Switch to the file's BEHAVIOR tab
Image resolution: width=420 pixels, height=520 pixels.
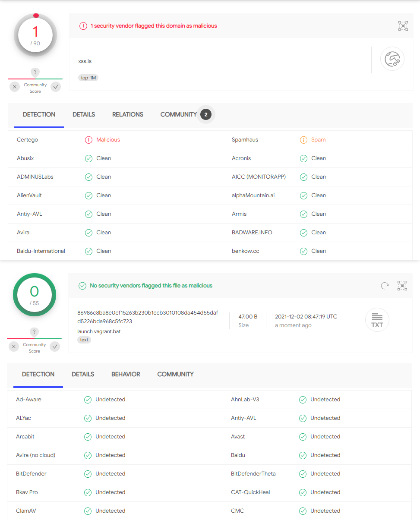click(126, 375)
